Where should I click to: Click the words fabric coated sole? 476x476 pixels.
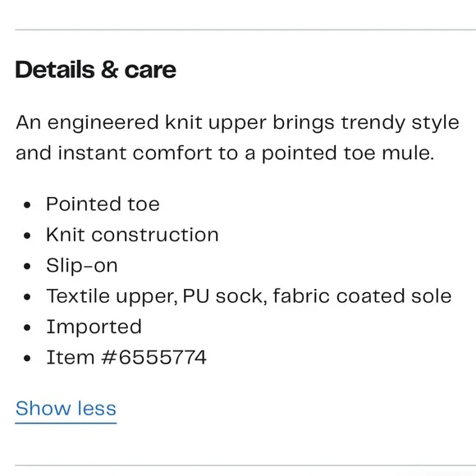tap(363, 295)
